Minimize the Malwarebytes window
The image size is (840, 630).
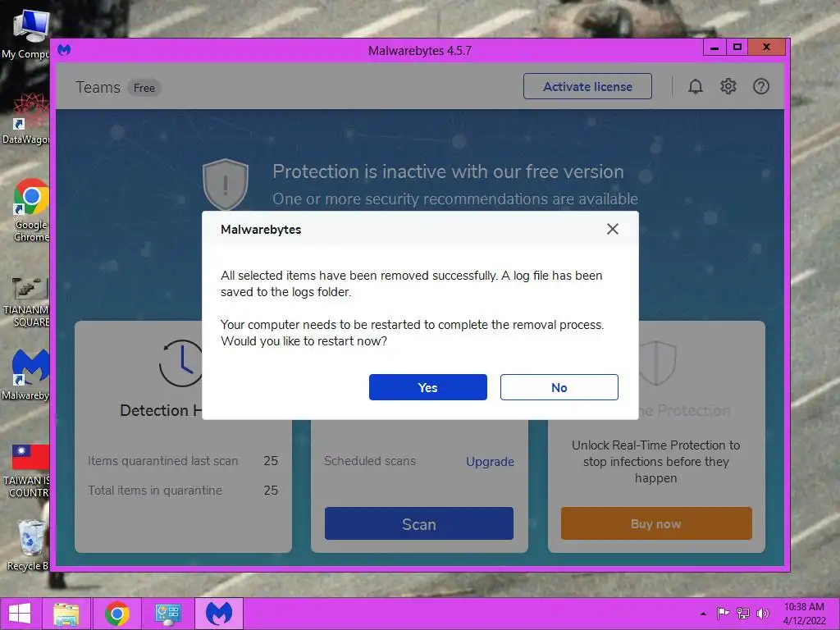(714, 48)
